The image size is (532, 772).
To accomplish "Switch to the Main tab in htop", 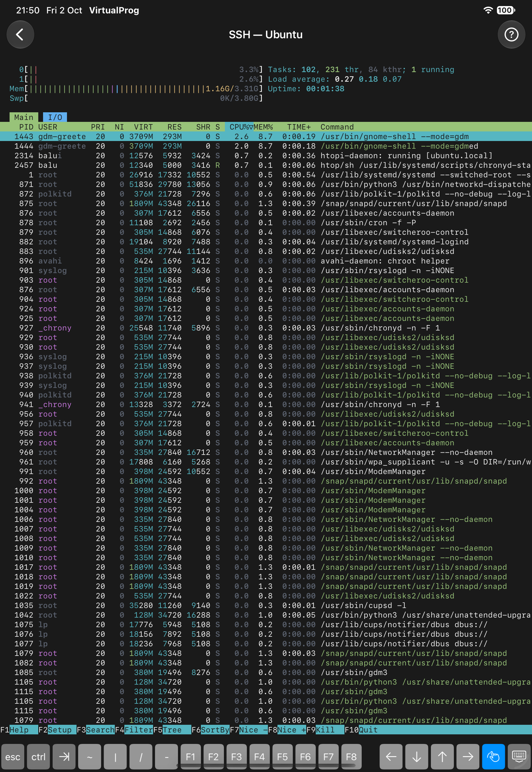I will tap(24, 117).
